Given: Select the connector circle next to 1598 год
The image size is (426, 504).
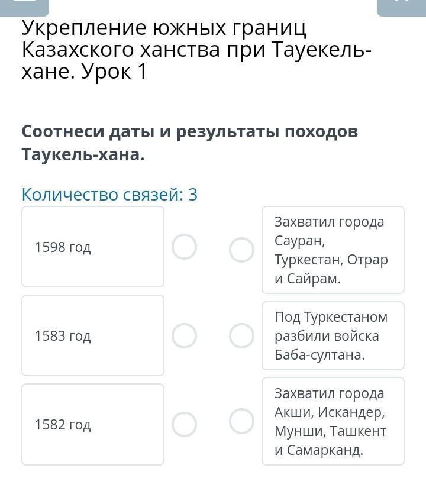Looking at the screenshot, I should tap(184, 247).
